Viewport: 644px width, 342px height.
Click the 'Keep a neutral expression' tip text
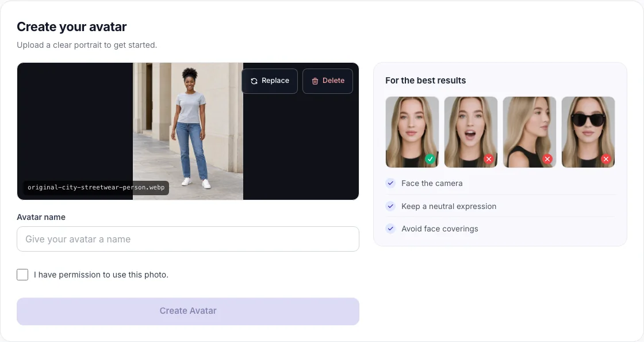point(449,206)
